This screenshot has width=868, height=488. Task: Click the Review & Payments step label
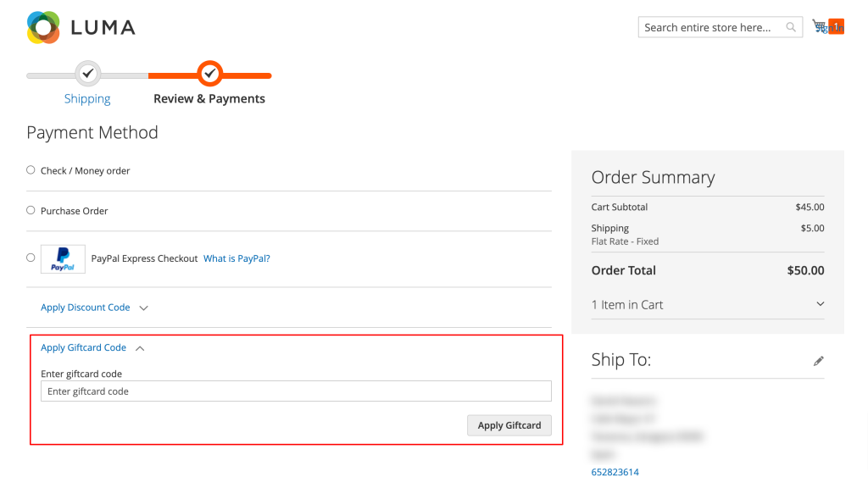pos(209,99)
